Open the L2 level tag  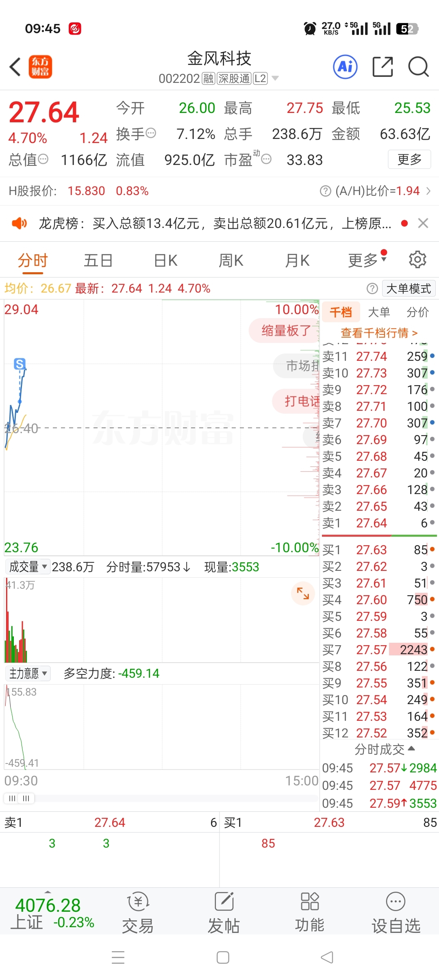point(260,78)
